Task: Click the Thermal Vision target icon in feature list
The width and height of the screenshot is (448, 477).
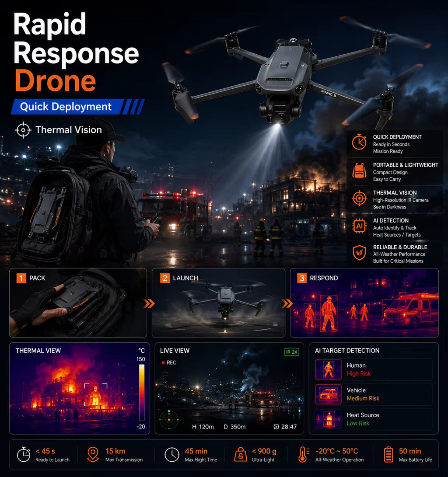Action: (359, 198)
